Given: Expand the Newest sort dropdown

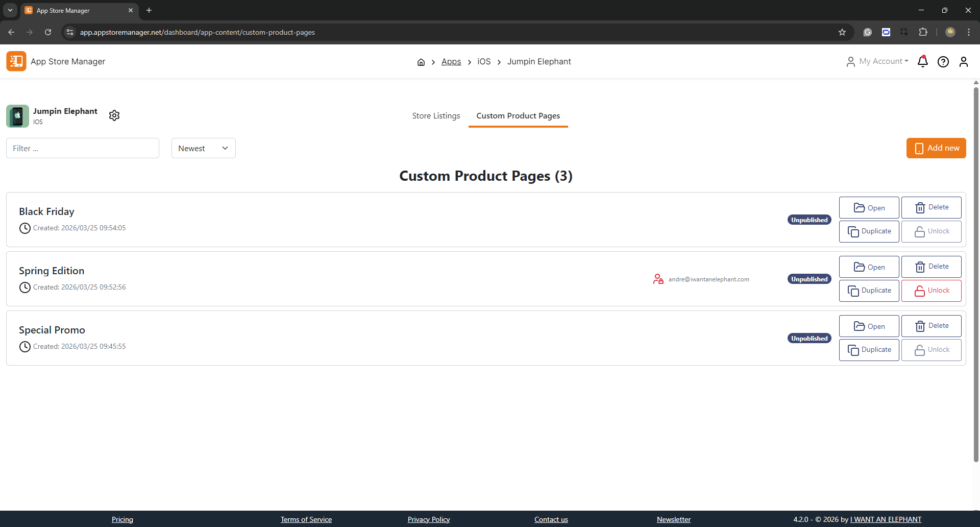Looking at the screenshot, I should tap(203, 148).
